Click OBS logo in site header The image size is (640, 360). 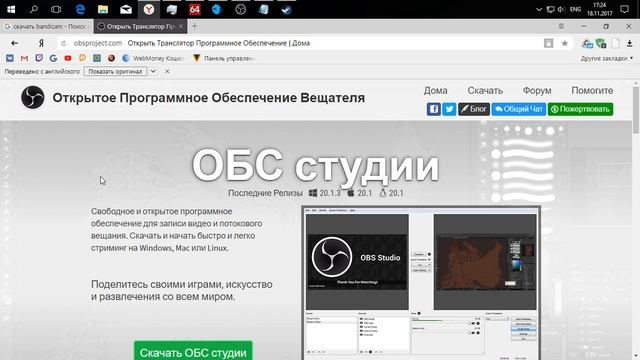33,97
